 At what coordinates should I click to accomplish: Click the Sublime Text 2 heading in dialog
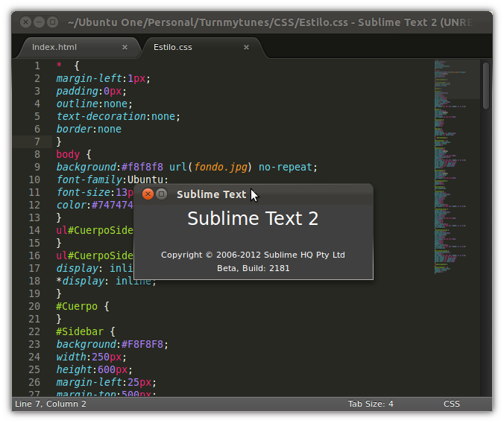click(x=253, y=219)
